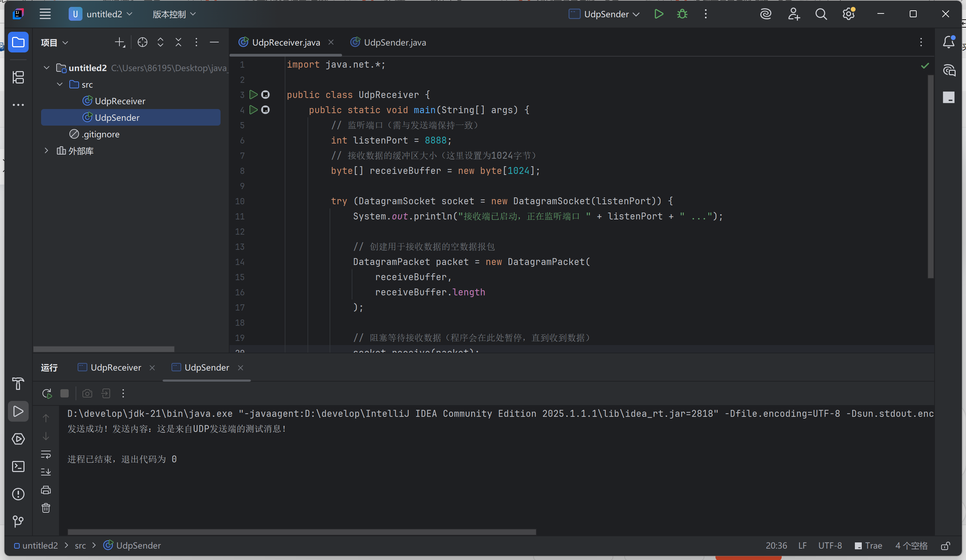Open the Build hammer tool window

(x=18, y=383)
